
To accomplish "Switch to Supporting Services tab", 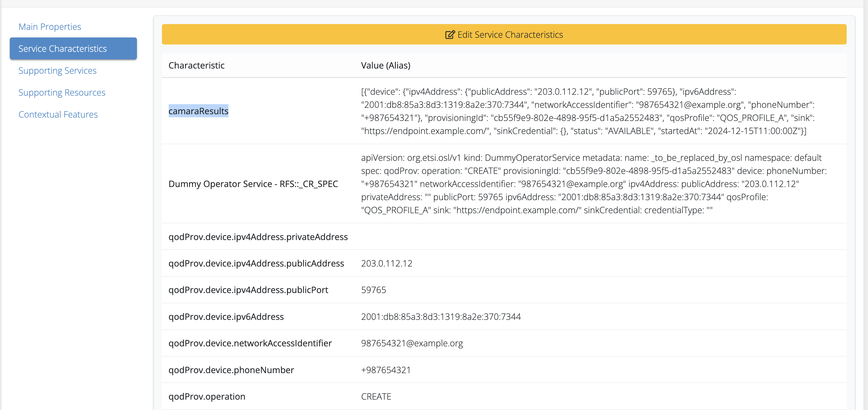I will click(x=57, y=70).
